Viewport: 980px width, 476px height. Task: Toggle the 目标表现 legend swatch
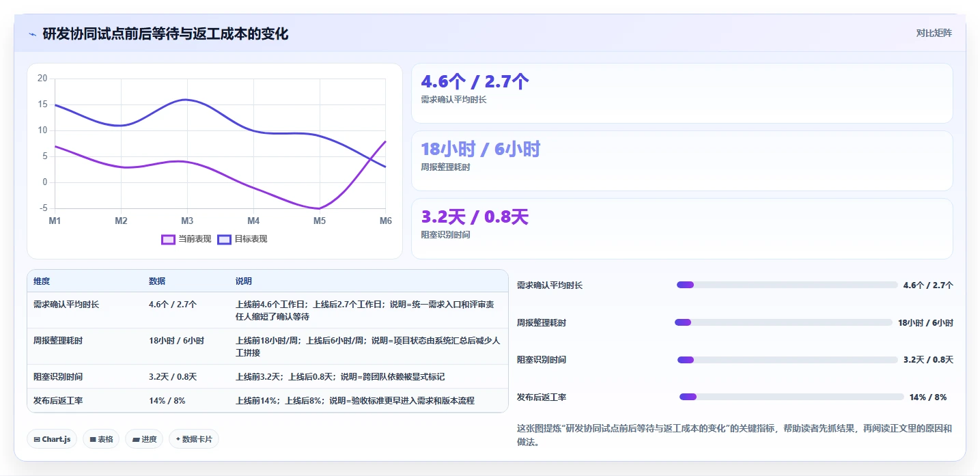[225, 239]
